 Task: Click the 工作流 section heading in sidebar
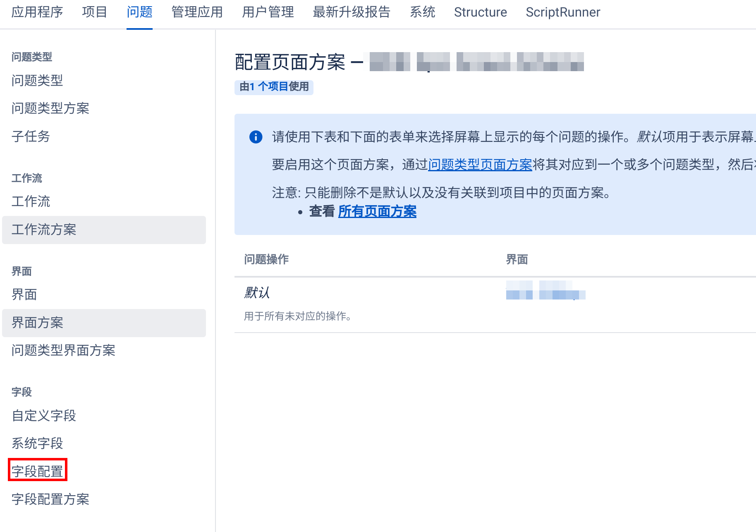[x=27, y=178]
